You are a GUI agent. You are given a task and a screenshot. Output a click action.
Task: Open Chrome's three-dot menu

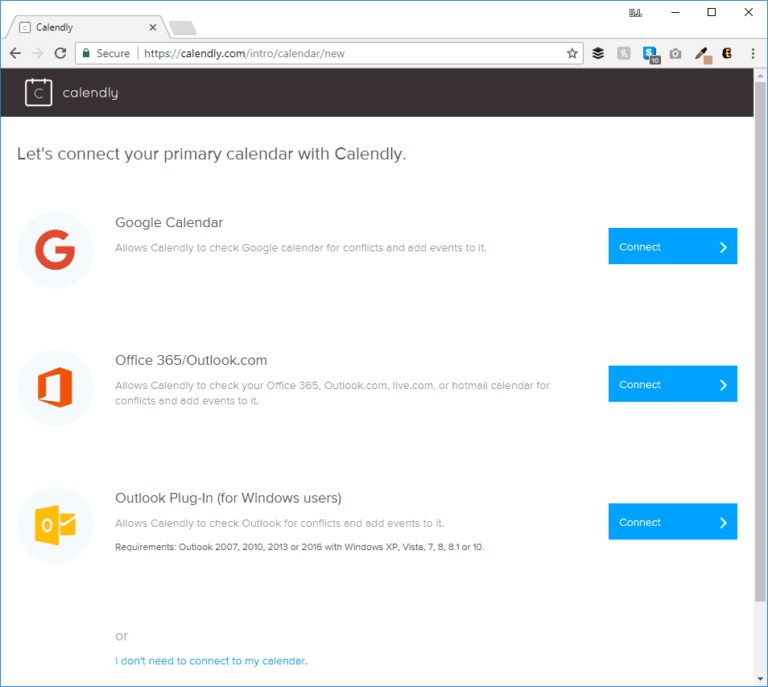(753, 53)
